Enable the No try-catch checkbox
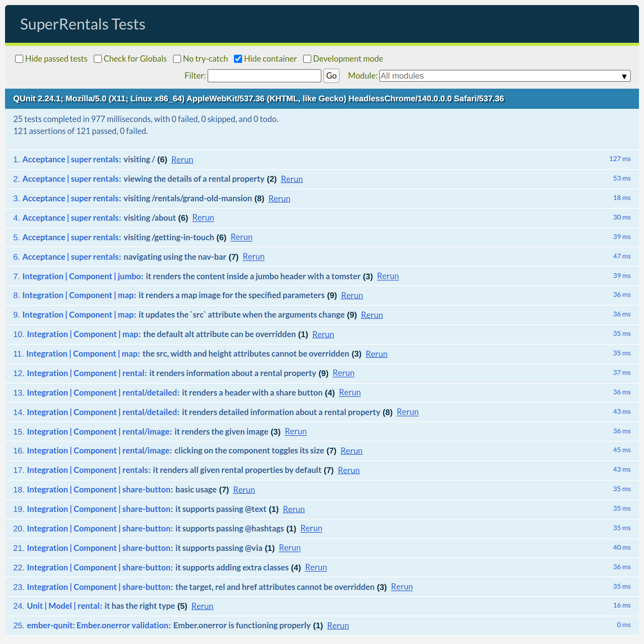644x644 pixels. 177,59
